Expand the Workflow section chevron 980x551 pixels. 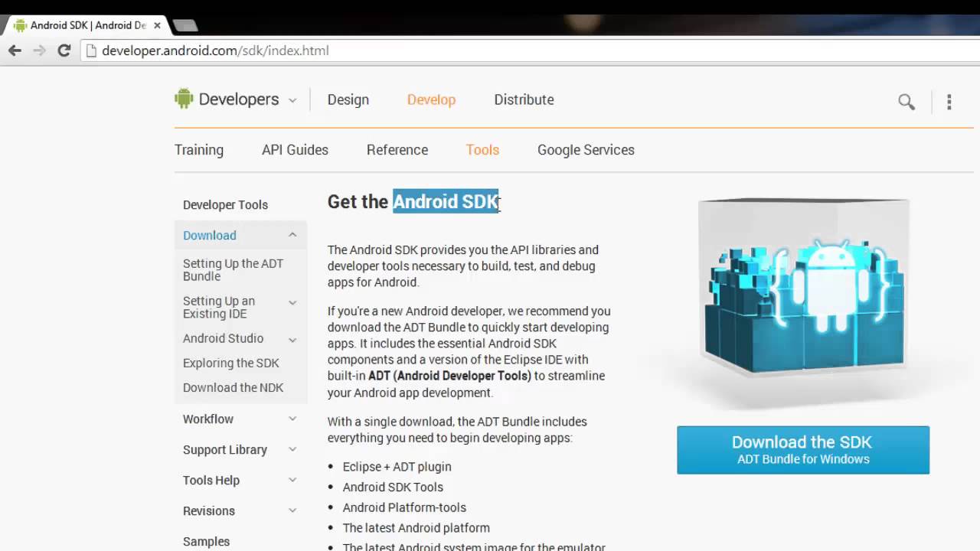coord(292,419)
